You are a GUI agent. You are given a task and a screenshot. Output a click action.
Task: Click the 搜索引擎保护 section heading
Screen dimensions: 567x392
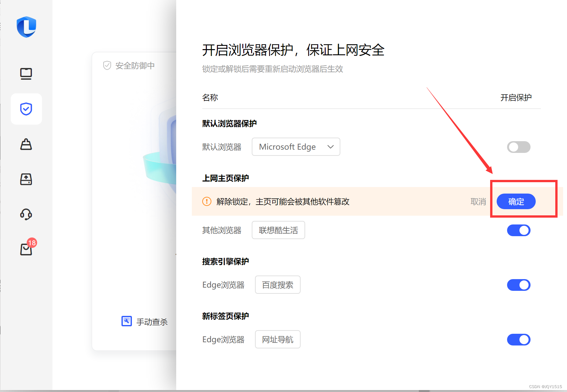click(x=225, y=262)
